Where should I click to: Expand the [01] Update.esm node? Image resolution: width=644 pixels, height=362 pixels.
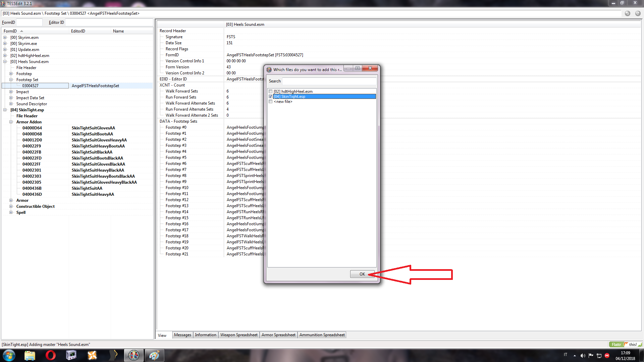click(x=5, y=50)
